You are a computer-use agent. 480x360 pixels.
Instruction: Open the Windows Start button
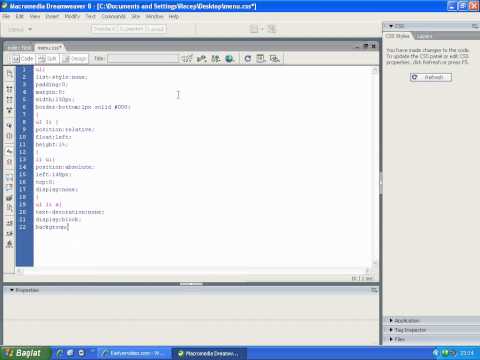tap(25, 353)
